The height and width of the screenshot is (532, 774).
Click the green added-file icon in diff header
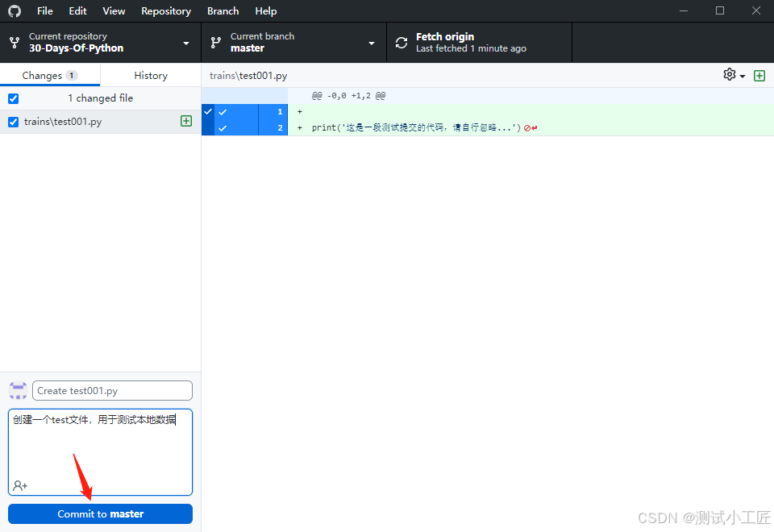[759, 76]
